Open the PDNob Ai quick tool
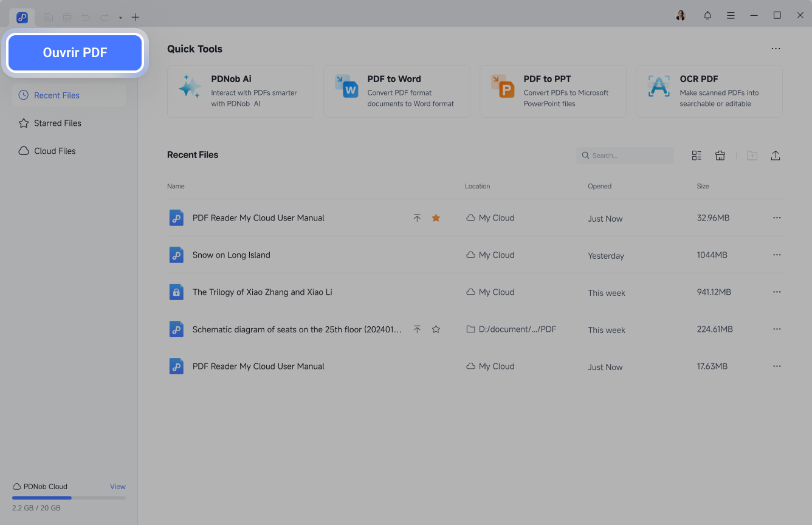 241,92
